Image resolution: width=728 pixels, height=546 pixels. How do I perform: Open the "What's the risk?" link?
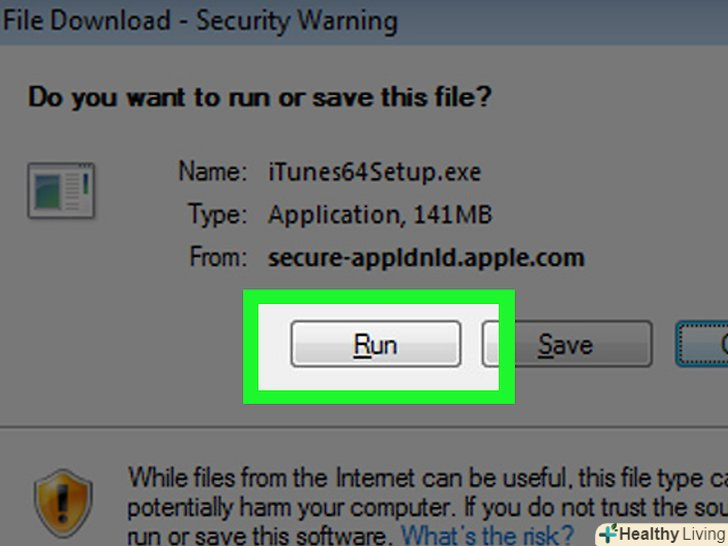coord(487,534)
